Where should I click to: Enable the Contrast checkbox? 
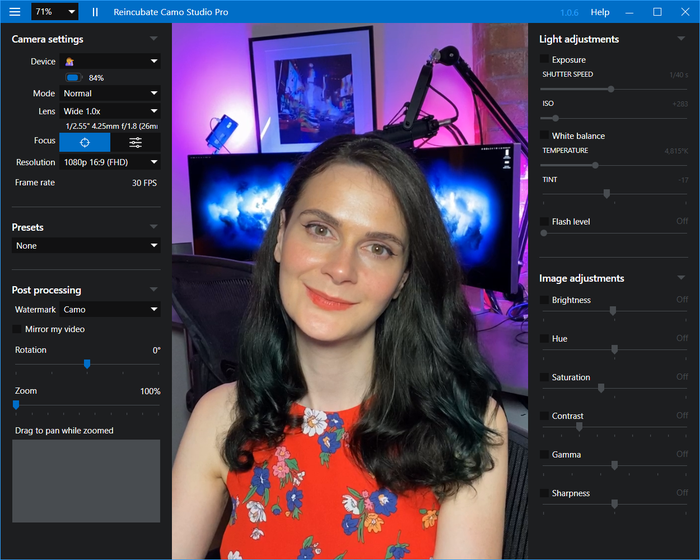(x=544, y=416)
